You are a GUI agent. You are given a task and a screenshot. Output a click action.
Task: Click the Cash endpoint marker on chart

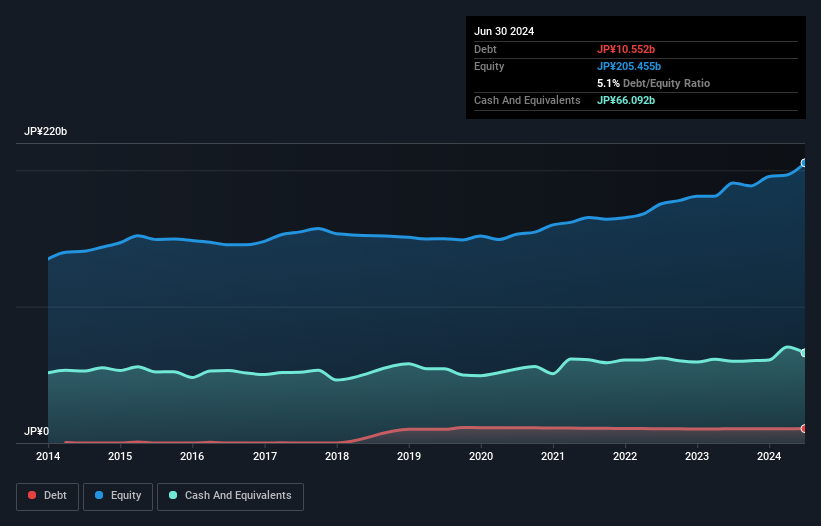(x=804, y=353)
